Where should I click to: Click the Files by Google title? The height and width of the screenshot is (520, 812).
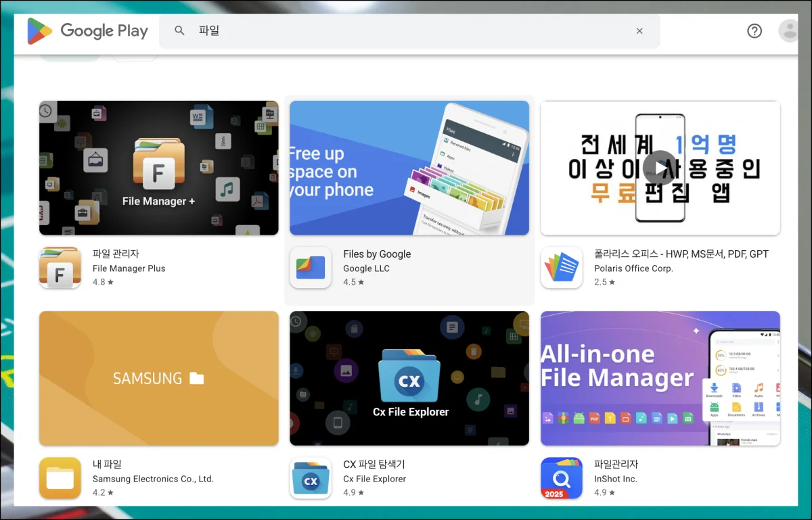377,254
